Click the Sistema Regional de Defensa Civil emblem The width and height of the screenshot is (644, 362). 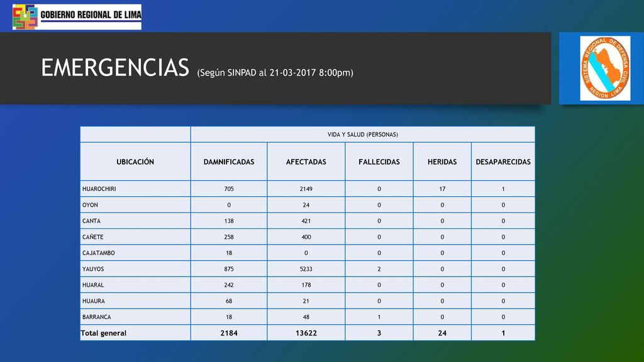pos(605,68)
